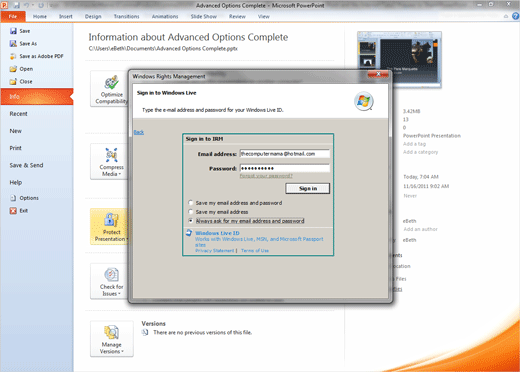Click the red Exit icon
The height and width of the screenshot is (372, 520).
[x=13, y=211]
